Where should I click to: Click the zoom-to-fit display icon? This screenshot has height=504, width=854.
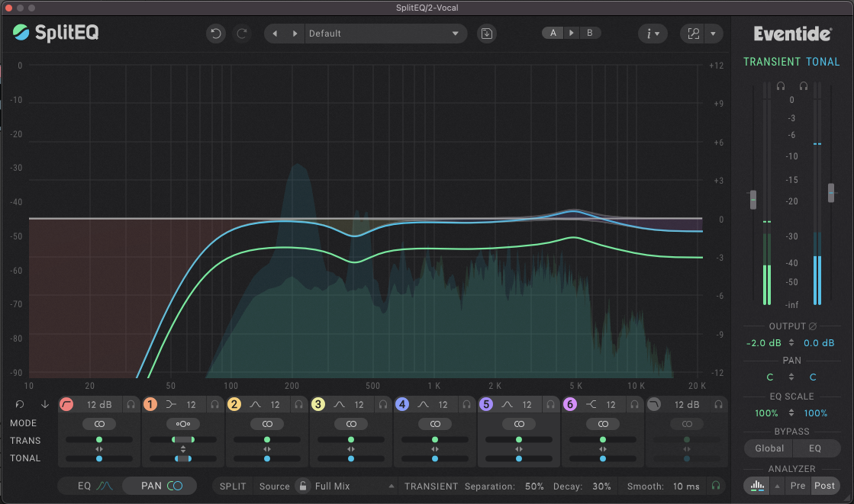tap(693, 34)
